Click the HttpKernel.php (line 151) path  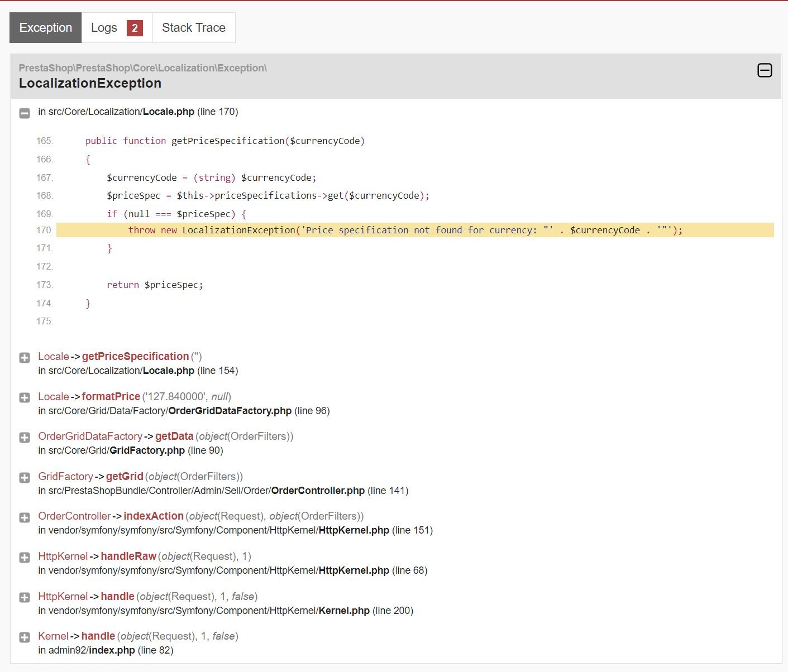click(x=236, y=530)
